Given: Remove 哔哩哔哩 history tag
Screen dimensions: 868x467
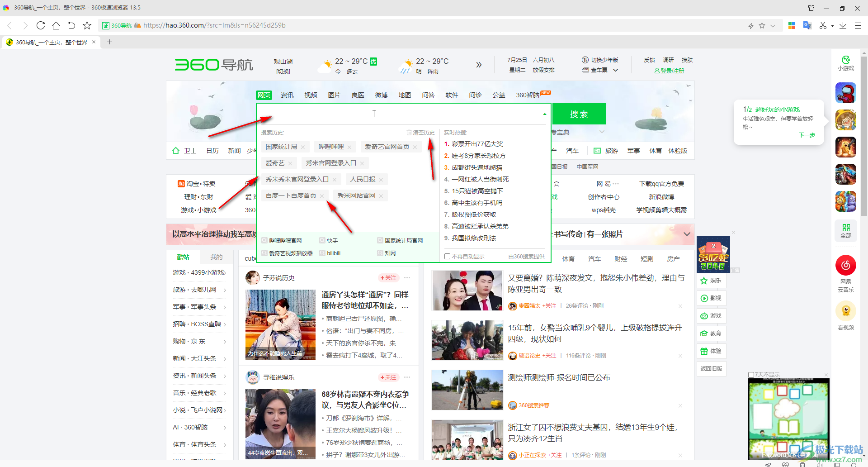Looking at the screenshot, I should pos(349,147).
